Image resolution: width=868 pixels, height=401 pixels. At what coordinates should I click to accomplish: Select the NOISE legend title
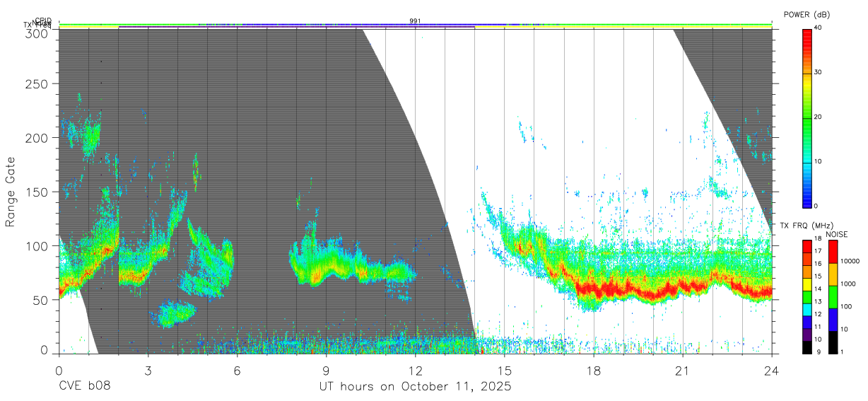[837, 234]
